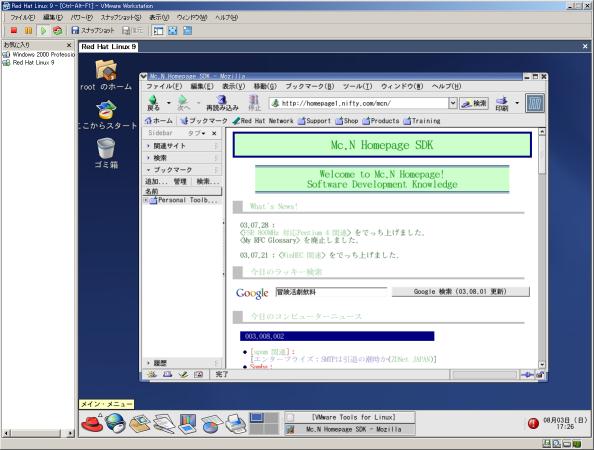This screenshot has width=594, height=450.
Task: Collapse ブックマーク sidebar panel
Action: coord(182,170)
